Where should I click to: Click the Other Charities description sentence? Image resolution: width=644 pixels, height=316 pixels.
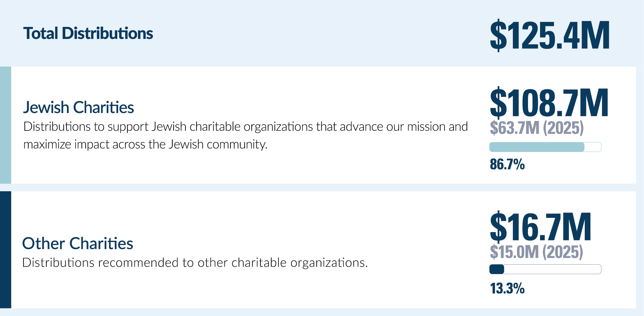pos(195,263)
